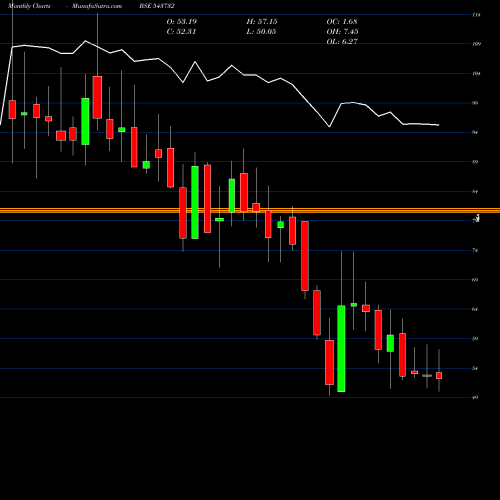The image size is (500, 500).
Task: Click the OC: 1.68 reading
Action: click(x=342, y=22)
